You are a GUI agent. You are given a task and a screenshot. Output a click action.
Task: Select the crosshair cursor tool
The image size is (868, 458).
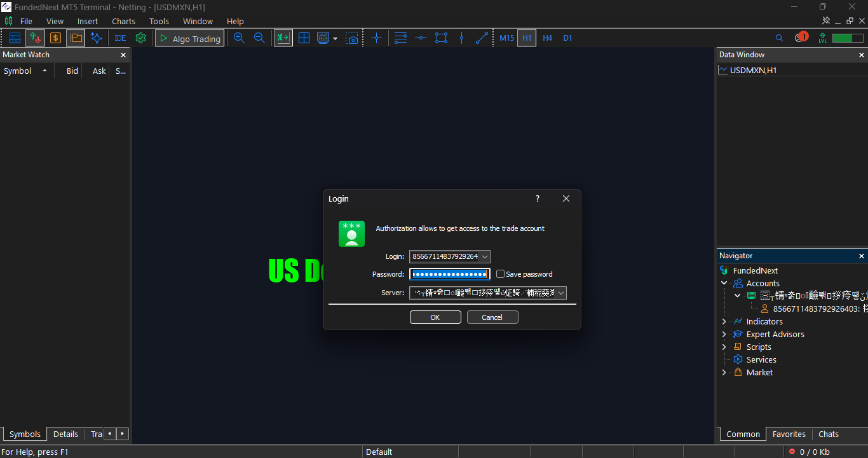[376, 38]
